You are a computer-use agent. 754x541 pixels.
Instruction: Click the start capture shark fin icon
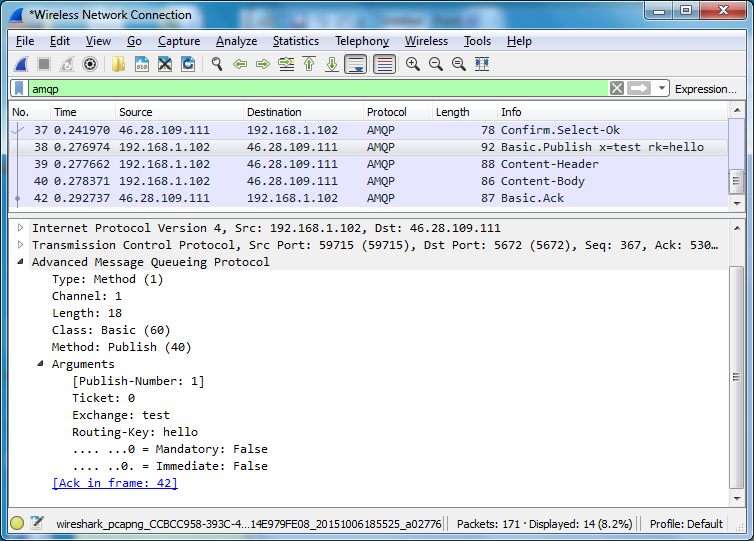pyautogui.click(x=20, y=64)
